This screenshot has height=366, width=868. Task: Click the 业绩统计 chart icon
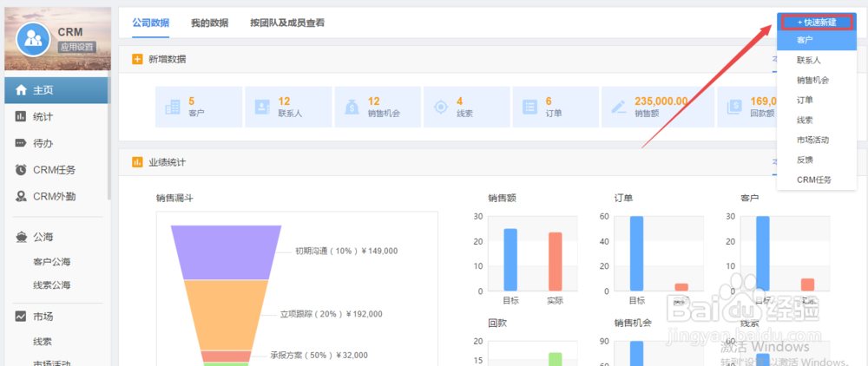(x=137, y=162)
